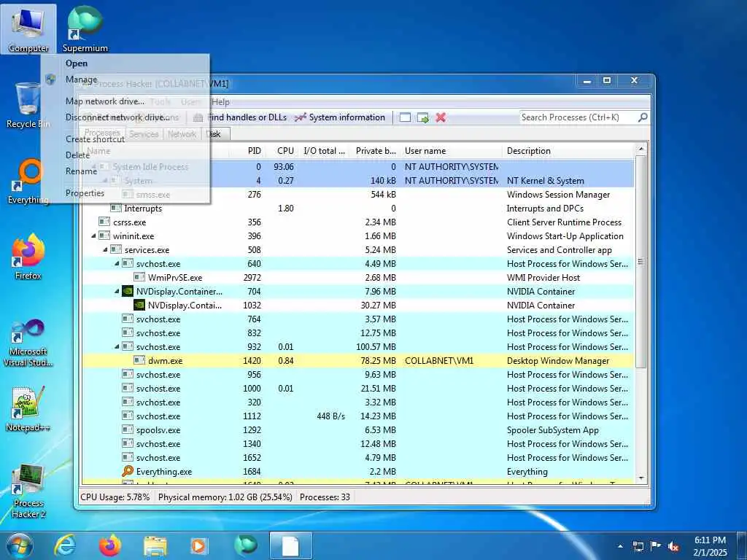Open Windows Media Player from the taskbar
The width and height of the screenshot is (747, 560).
click(x=198, y=546)
